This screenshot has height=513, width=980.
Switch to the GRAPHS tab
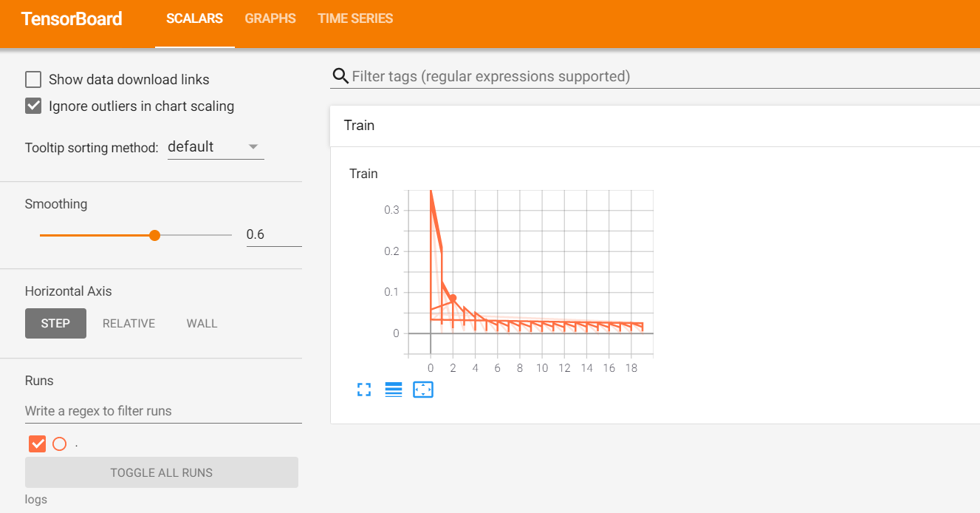pos(270,18)
